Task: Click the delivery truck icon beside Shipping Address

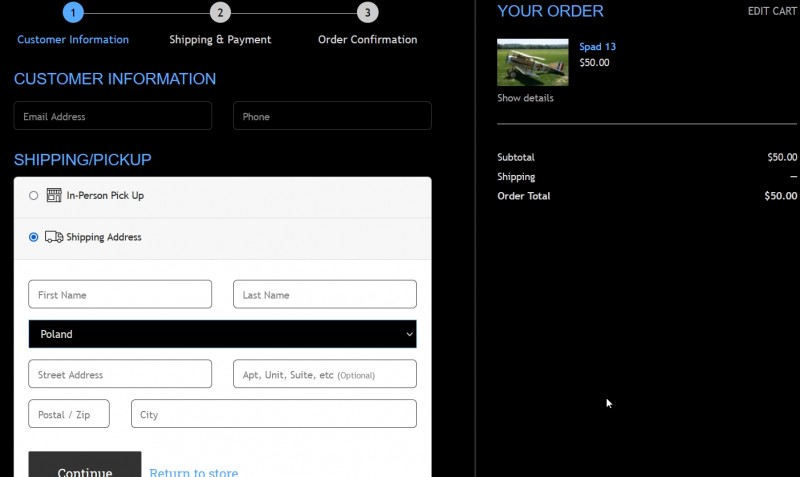Action: (54, 237)
